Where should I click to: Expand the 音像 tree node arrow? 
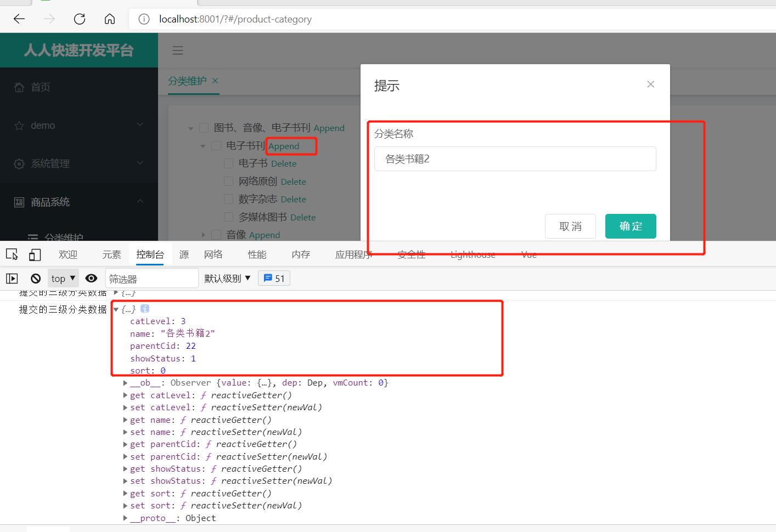pos(203,235)
